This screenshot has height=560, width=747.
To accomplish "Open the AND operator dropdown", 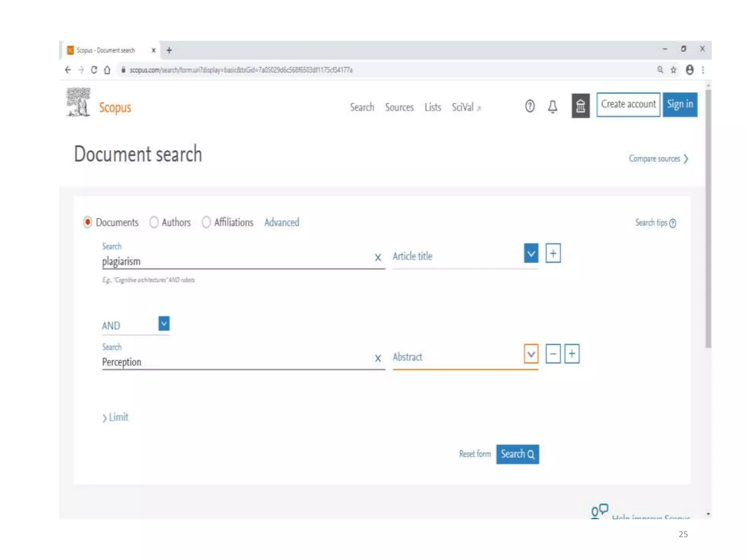I will coord(164,323).
